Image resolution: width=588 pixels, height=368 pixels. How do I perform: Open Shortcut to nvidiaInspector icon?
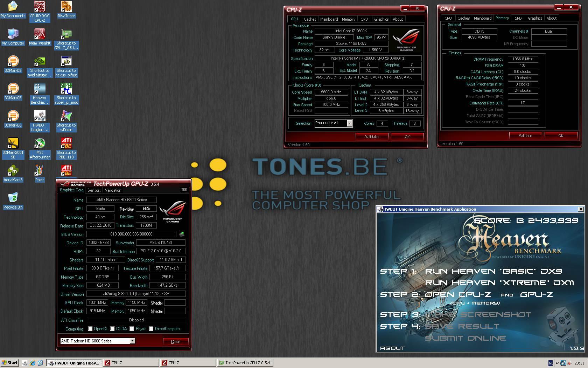(40, 66)
